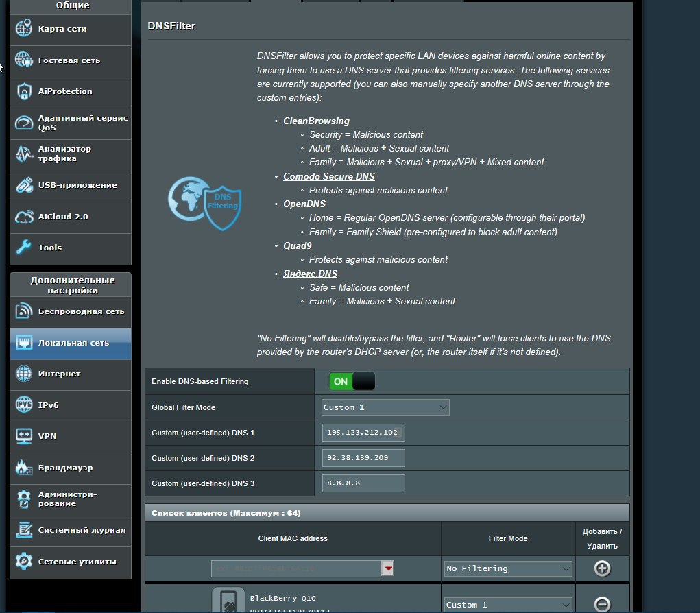Click the Custom DNS 2 field 92.38.139.209
This screenshot has height=613, width=700.
[x=363, y=457]
